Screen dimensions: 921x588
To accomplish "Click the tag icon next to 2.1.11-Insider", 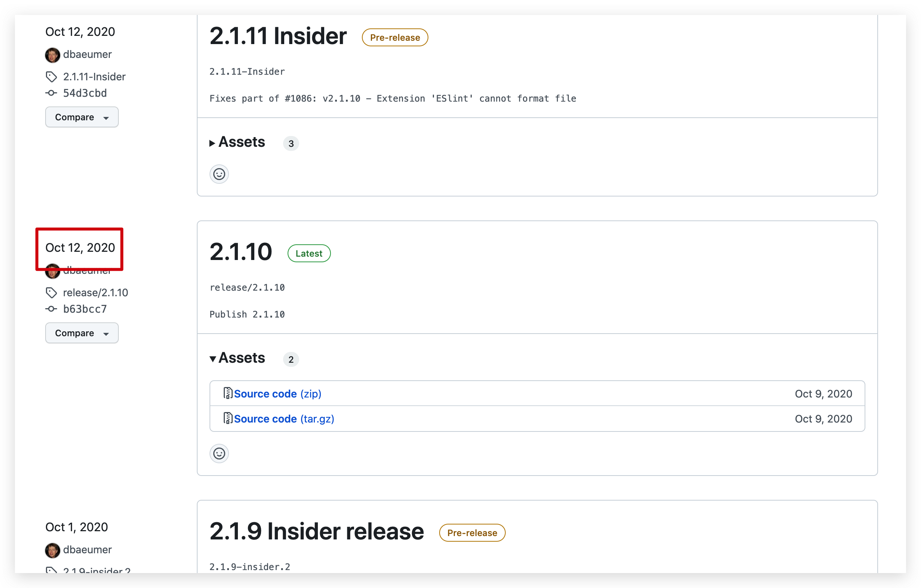I will coord(51,77).
